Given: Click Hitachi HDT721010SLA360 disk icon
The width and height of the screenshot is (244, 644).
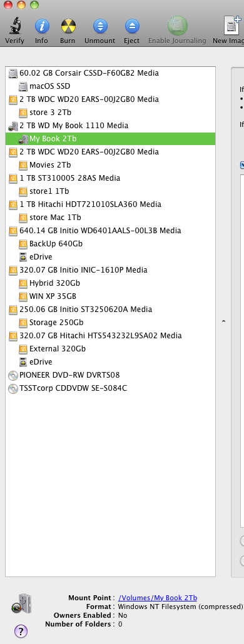Looking at the screenshot, I should coord(13,204).
